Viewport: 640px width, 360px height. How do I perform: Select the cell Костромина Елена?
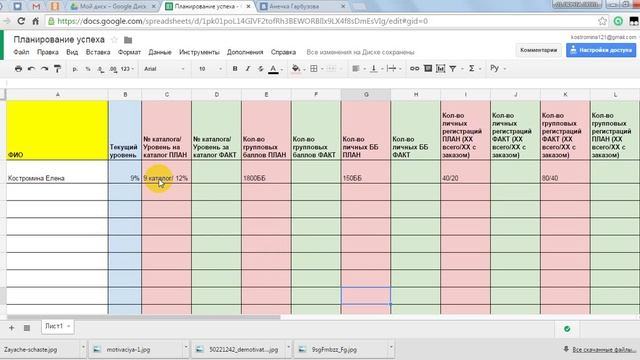(57, 172)
